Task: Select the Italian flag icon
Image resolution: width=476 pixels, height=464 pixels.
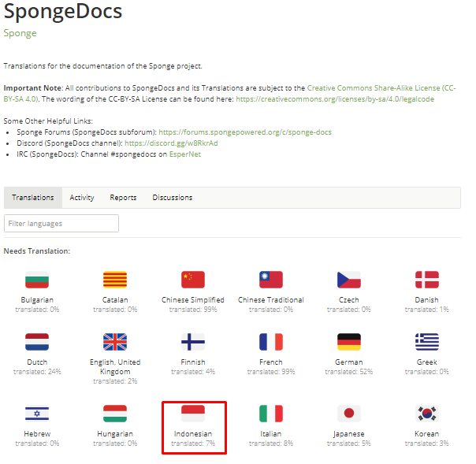Action: (271, 414)
